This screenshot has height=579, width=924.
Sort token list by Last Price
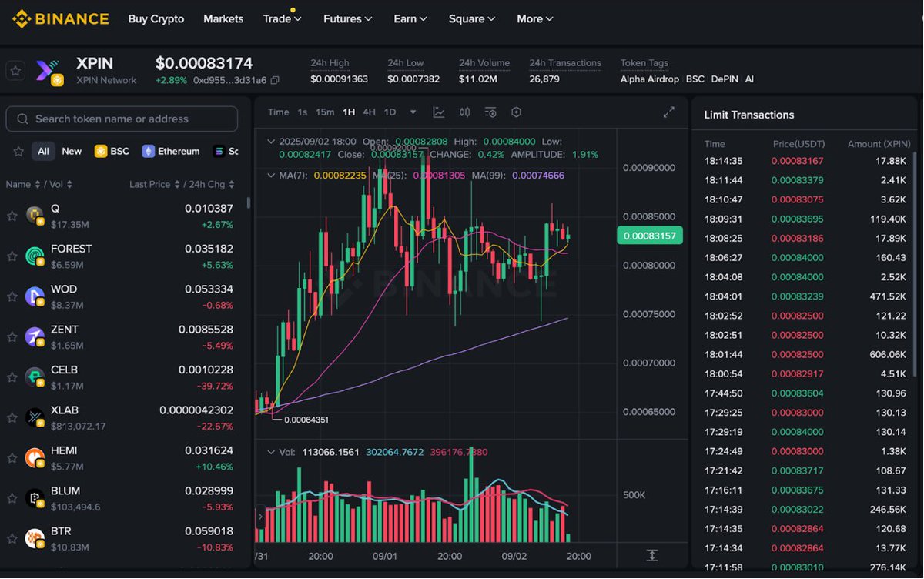pyautogui.click(x=154, y=185)
